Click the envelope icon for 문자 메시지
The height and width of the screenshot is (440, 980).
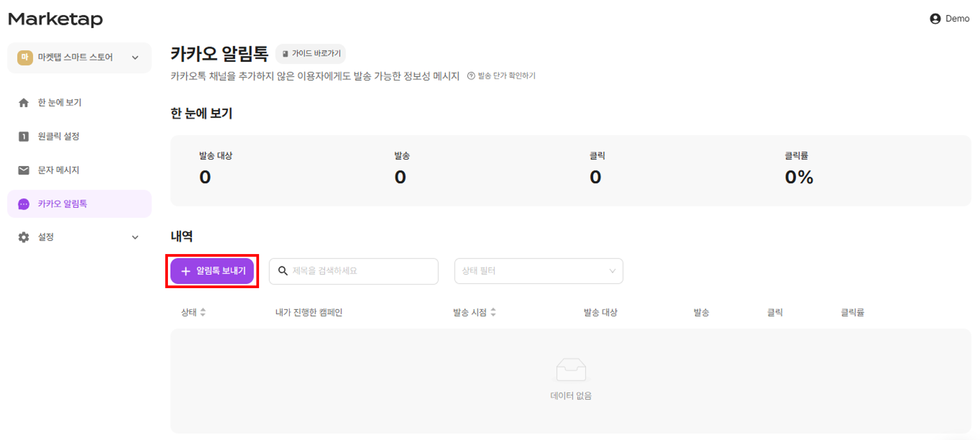pyautogui.click(x=24, y=170)
